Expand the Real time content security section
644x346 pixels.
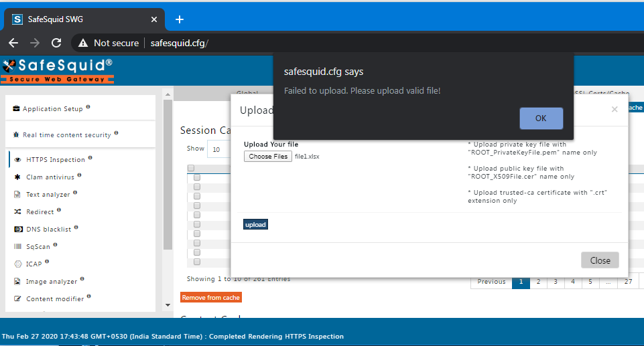coord(80,135)
